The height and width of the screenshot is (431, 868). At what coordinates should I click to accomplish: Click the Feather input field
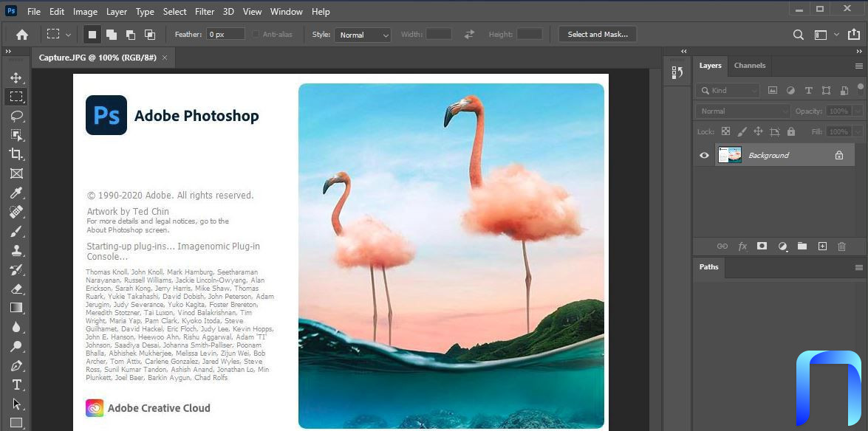225,34
